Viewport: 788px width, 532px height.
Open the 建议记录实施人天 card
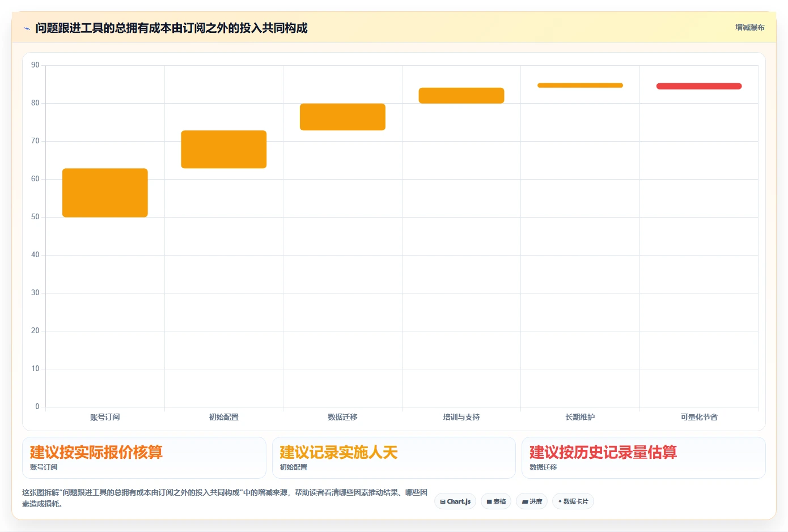click(394, 458)
